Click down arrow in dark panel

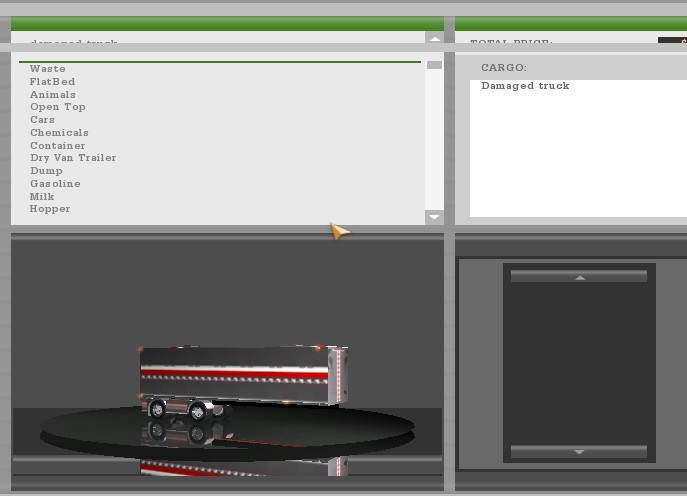579,451
